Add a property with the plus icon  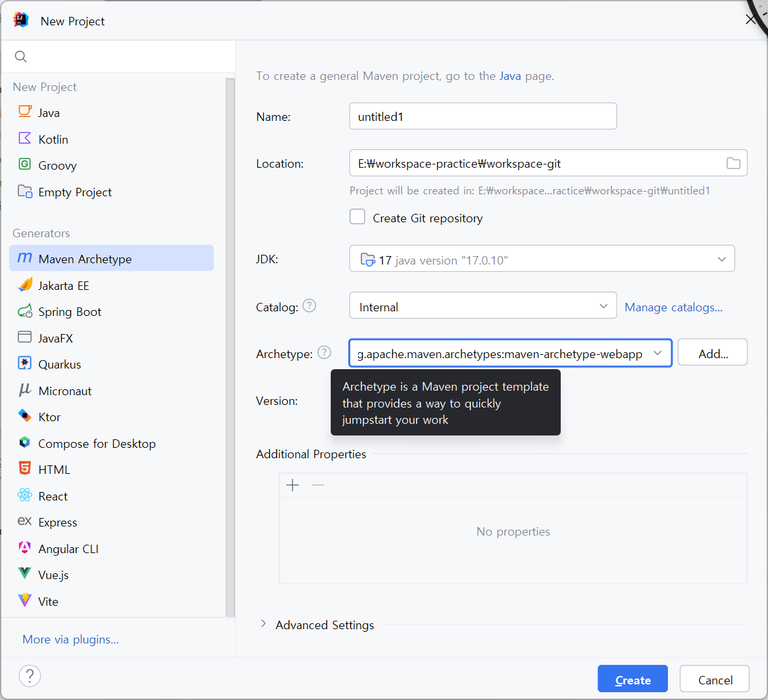pyautogui.click(x=292, y=486)
